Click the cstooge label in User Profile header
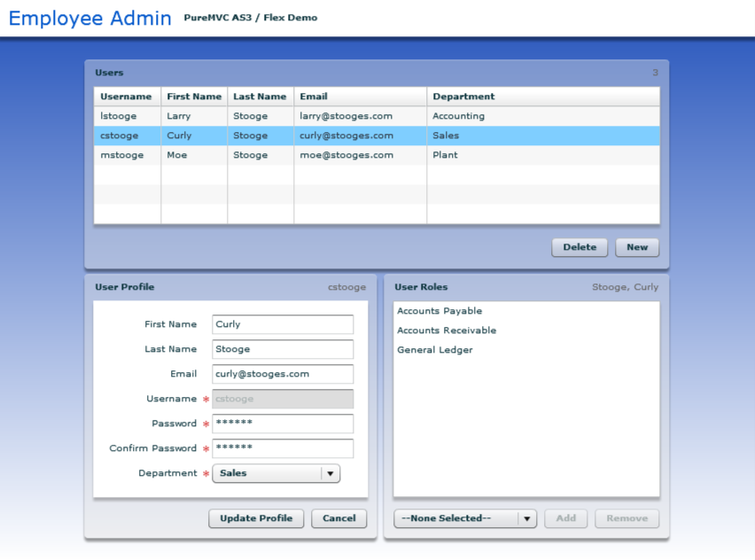Viewport: 755px width, 560px height. 346,287
